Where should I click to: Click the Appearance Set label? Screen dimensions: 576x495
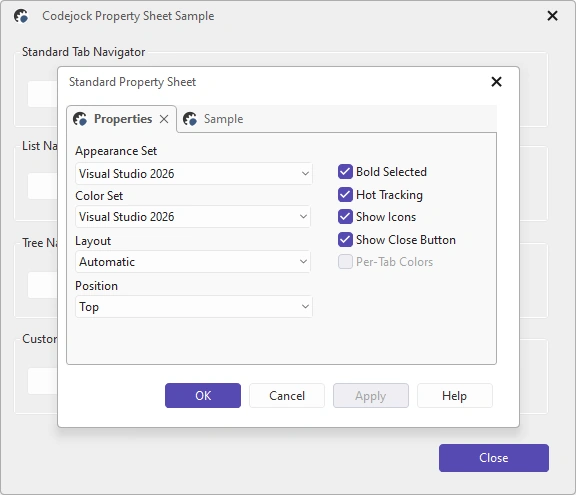tap(116, 151)
